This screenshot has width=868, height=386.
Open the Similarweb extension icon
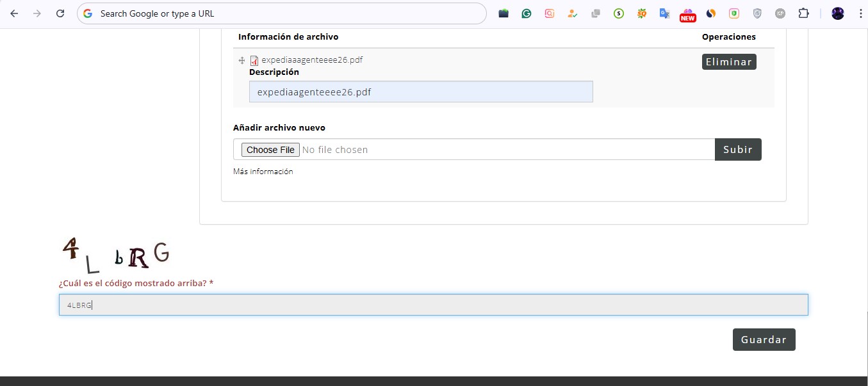(710, 13)
